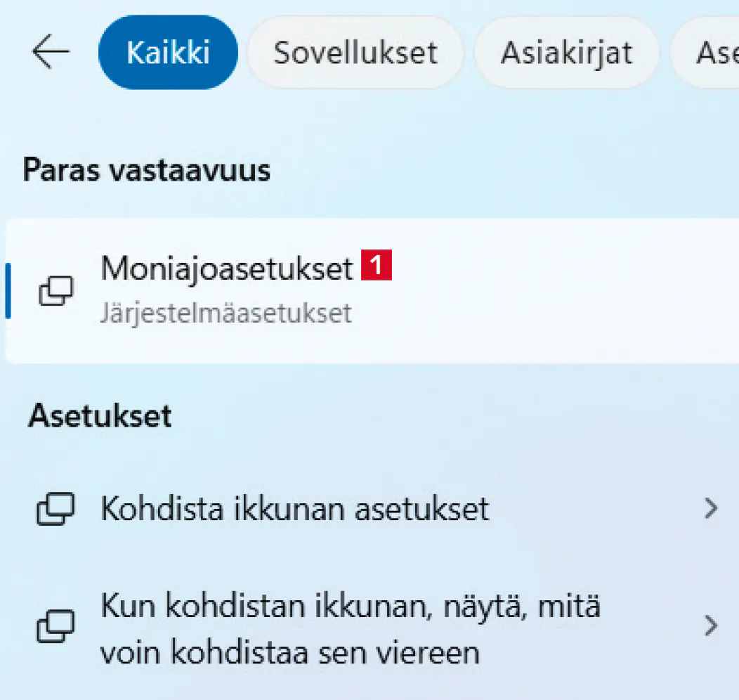
Task: Expand the Kun kohdistan ikkunan chevron
Action: pyautogui.click(x=712, y=625)
